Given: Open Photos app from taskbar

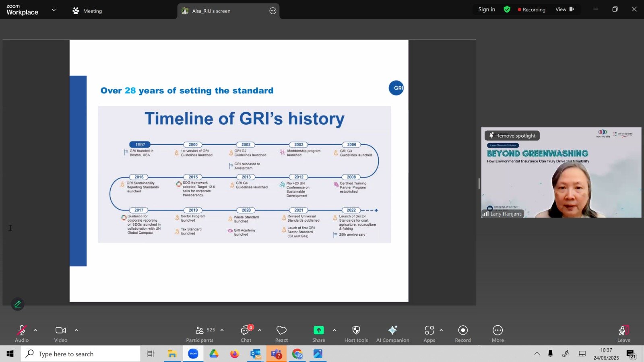Looking at the screenshot, I should (x=318, y=354).
